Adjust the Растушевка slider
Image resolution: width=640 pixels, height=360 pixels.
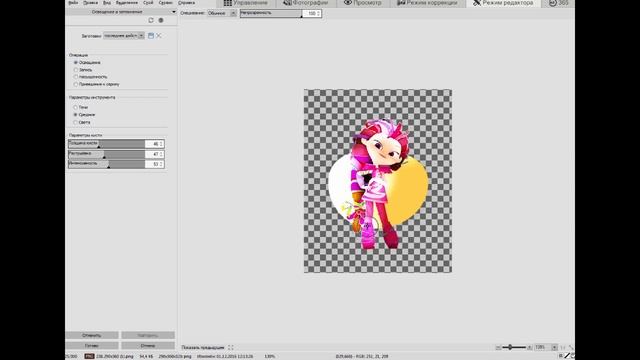pos(106,154)
